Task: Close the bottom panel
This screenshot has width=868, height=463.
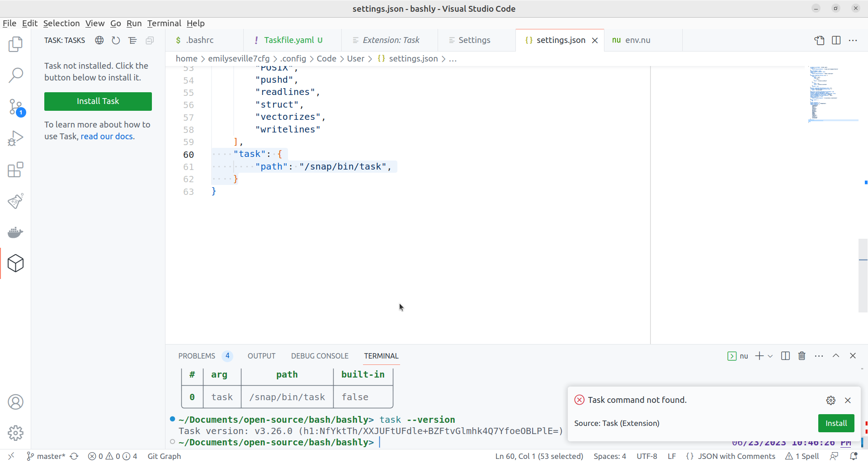Action: 853,356
